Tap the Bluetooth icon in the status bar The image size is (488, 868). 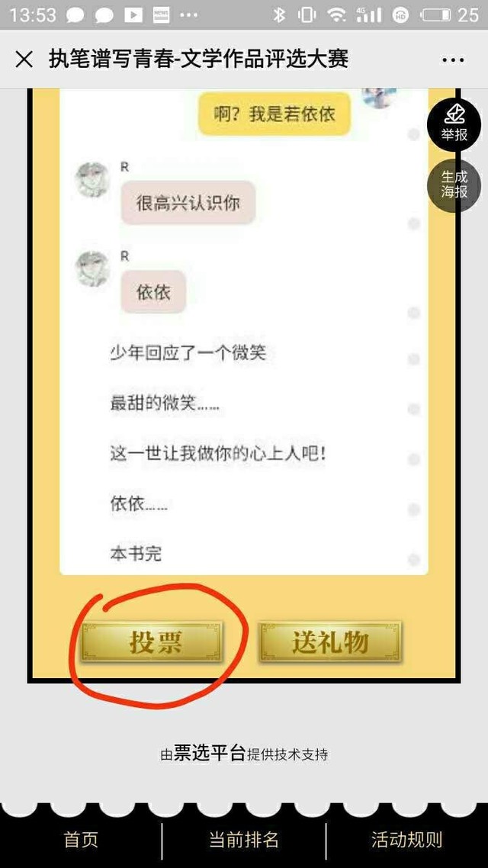279,15
